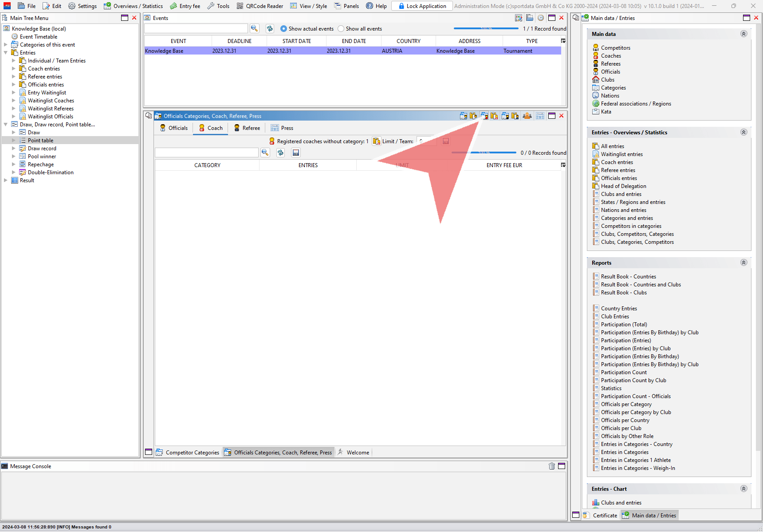The width and height of the screenshot is (763, 532).
Task: Lock Application toggle button
Action: click(422, 6)
